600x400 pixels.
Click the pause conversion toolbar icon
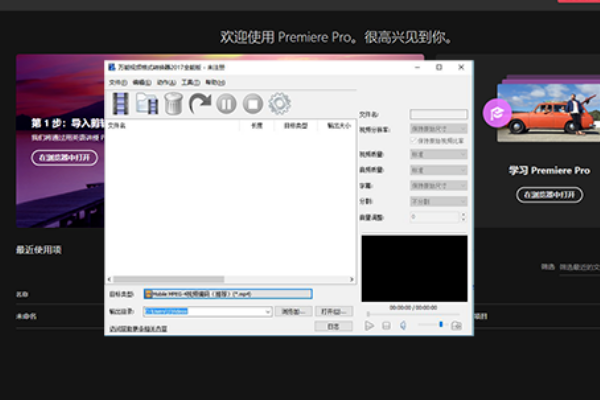226,104
